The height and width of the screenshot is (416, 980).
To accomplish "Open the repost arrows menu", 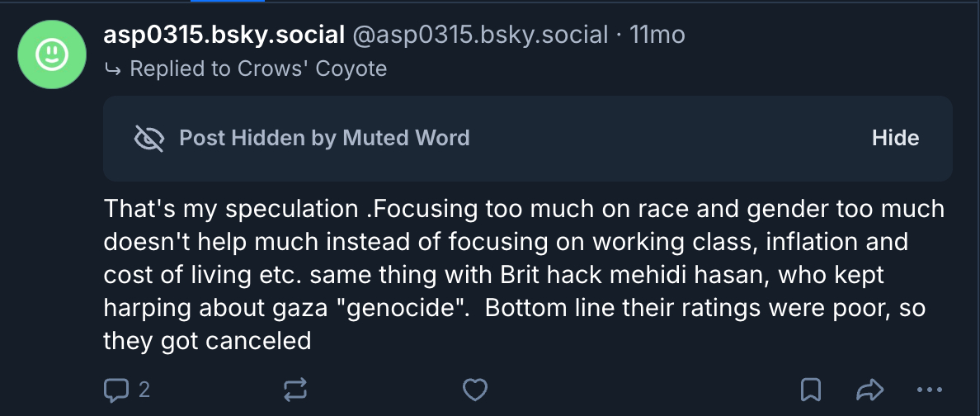I will [x=295, y=390].
